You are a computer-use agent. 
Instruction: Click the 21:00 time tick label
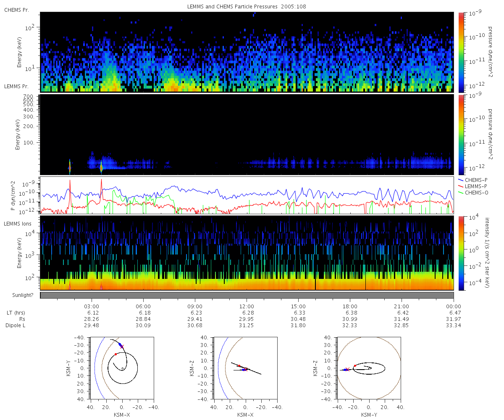(x=402, y=307)
